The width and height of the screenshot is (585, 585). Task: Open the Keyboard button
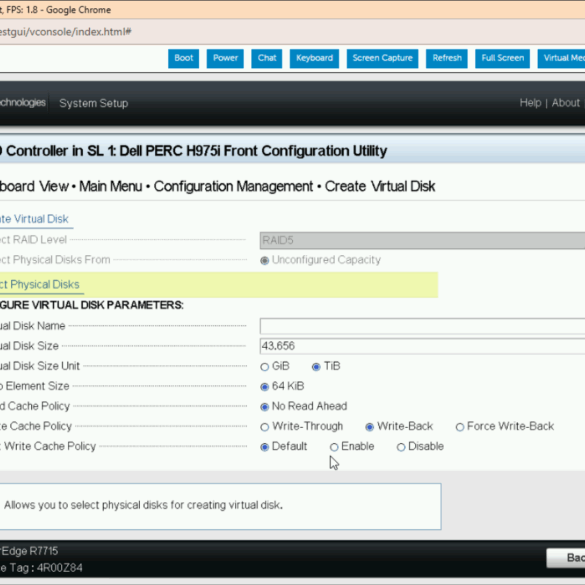(x=314, y=58)
